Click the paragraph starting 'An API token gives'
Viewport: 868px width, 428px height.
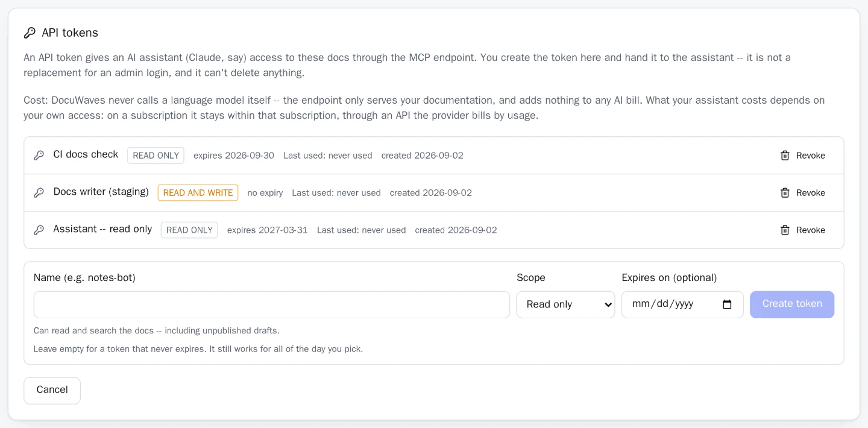[407, 65]
